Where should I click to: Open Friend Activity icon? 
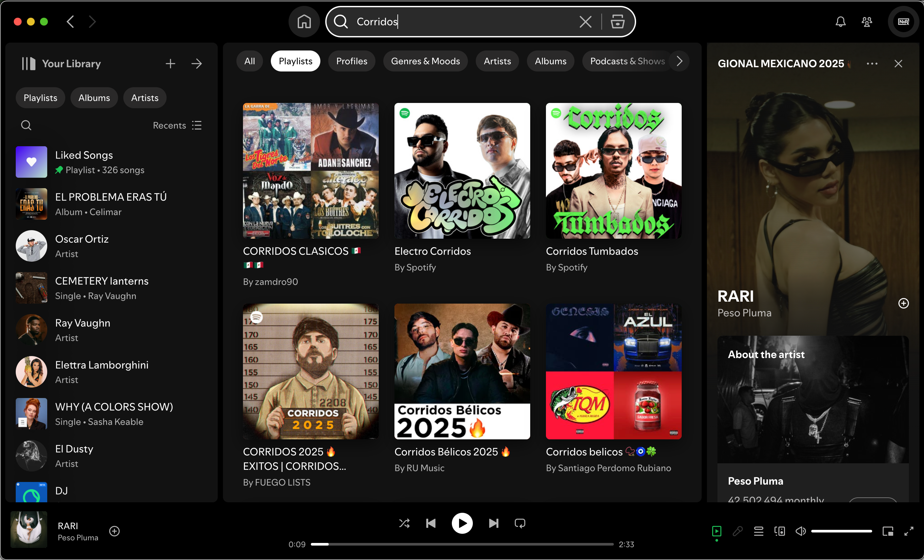pyautogui.click(x=867, y=22)
